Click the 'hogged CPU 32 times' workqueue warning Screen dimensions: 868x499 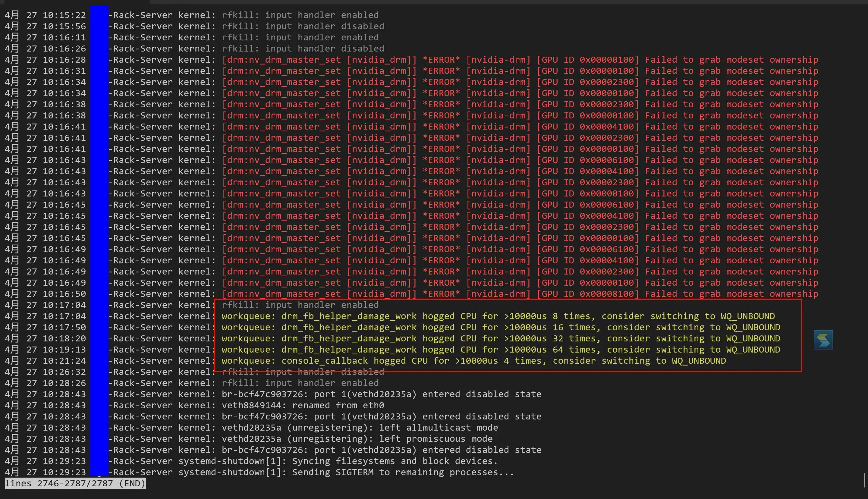(501, 339)
